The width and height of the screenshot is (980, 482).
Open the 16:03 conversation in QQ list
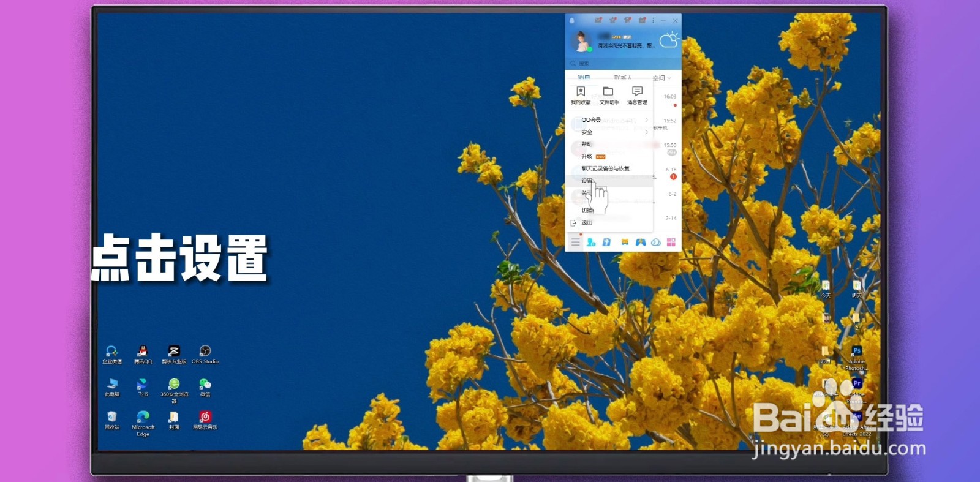(x=667, y=99)
